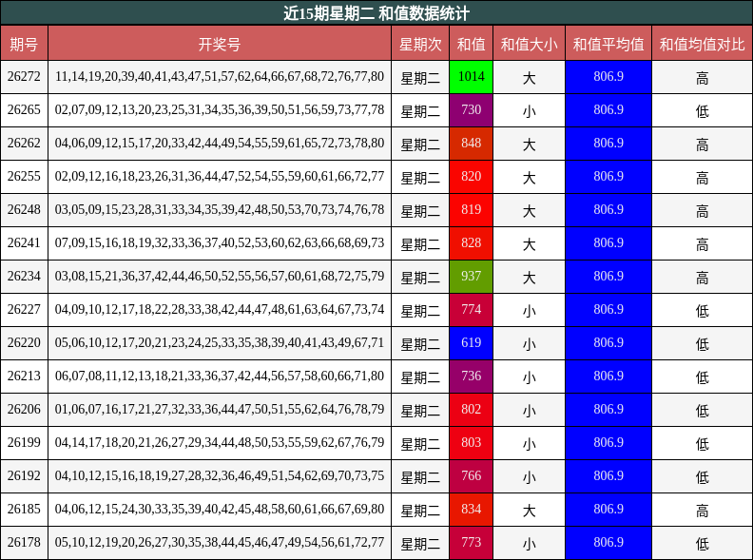Click draw numbers starting 05,10,12,19
This screenshot has height=560, width=753.
pos(220,542)
